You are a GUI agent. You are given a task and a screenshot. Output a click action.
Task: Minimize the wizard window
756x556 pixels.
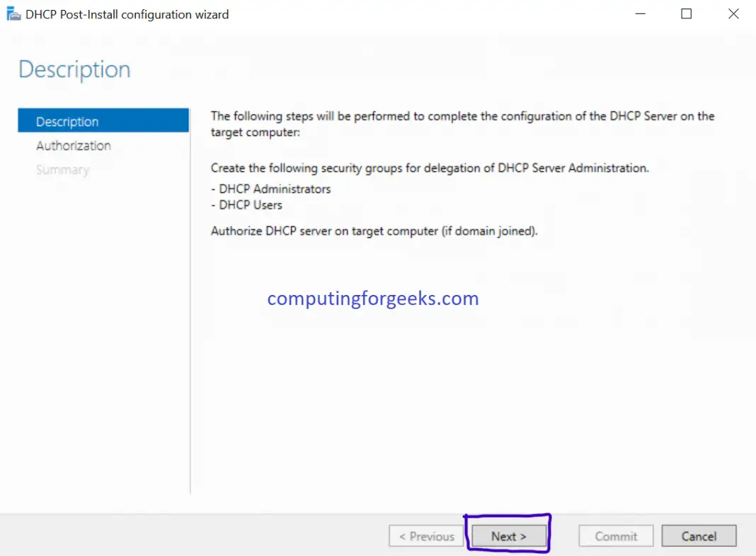[x=640, y=13]
